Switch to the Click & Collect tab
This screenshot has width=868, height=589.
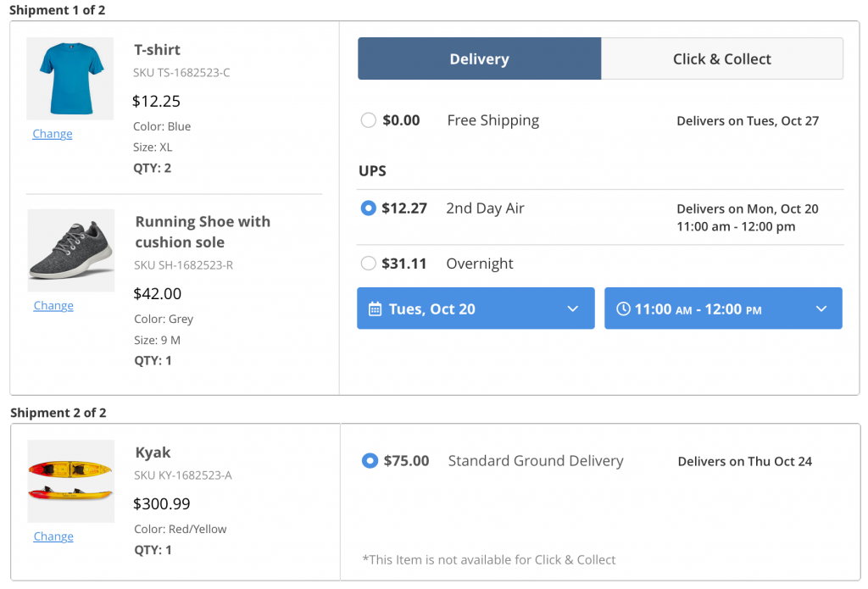(x=722, y=59)
